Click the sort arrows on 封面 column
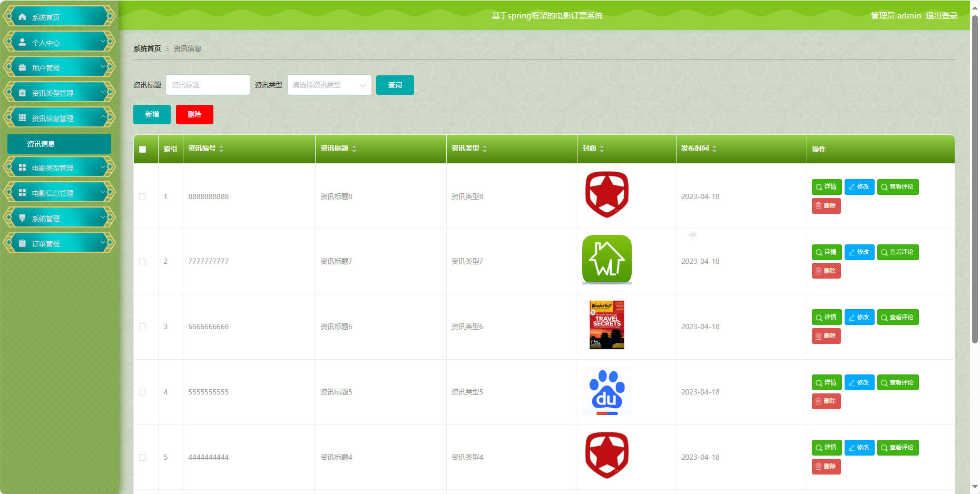Screen dimensions: 980x494 [x=602, y=149]
